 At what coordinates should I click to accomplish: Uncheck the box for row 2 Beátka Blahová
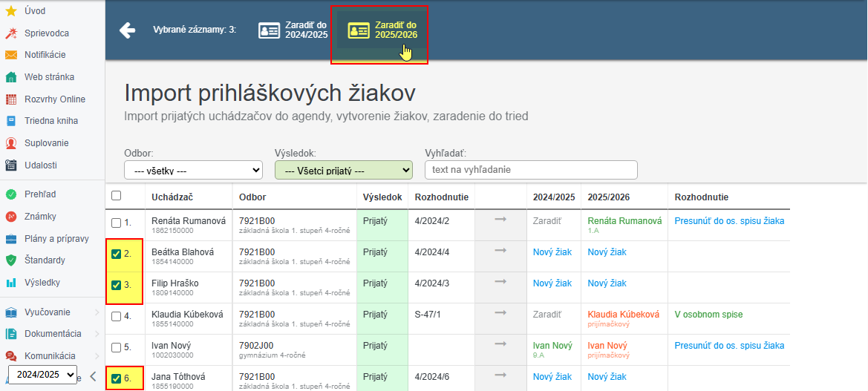coord(116,254)
